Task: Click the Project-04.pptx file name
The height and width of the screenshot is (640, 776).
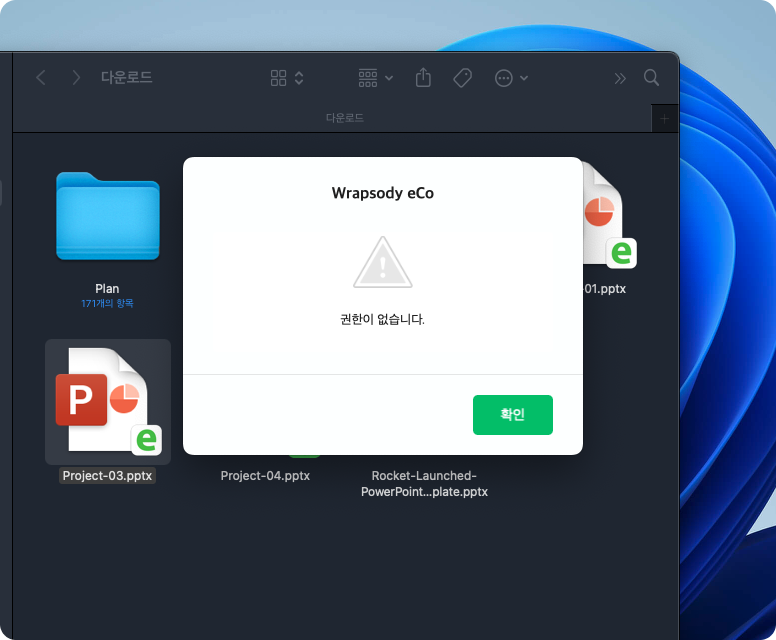Action: click(265, 476)
